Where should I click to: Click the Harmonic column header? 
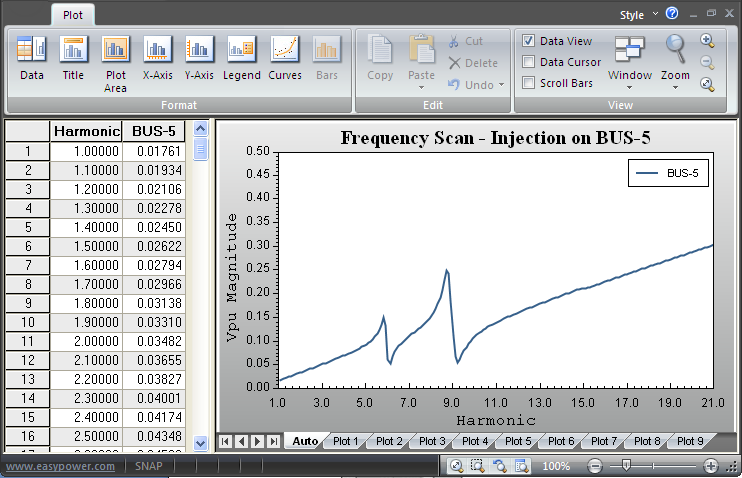[86, 131]
